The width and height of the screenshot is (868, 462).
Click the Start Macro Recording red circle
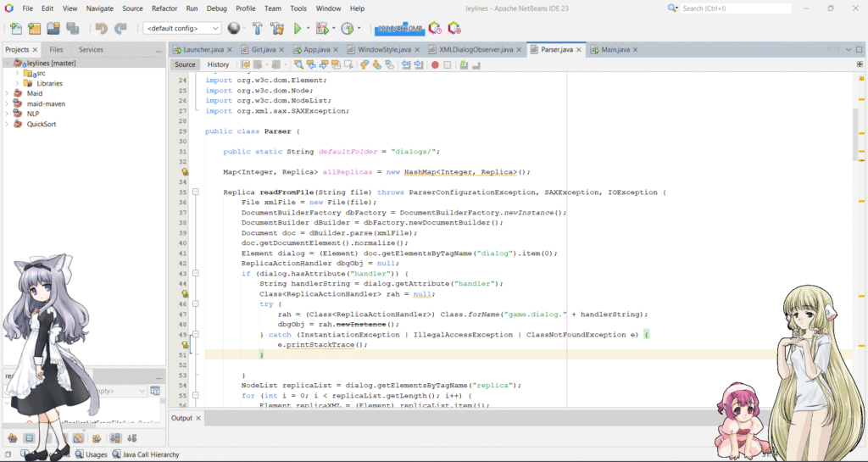click(x=435, y=64)
